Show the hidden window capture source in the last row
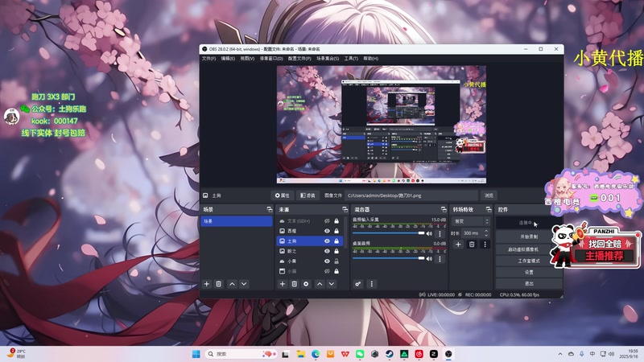The height and width of the screenshot is (362, 644). click(x=327, y=271)
